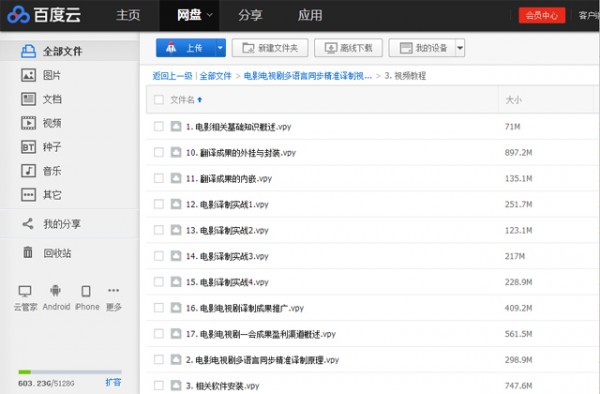Open the 视频 category
600x394 pixels.
pyautogui.click(x=41, y=123)
